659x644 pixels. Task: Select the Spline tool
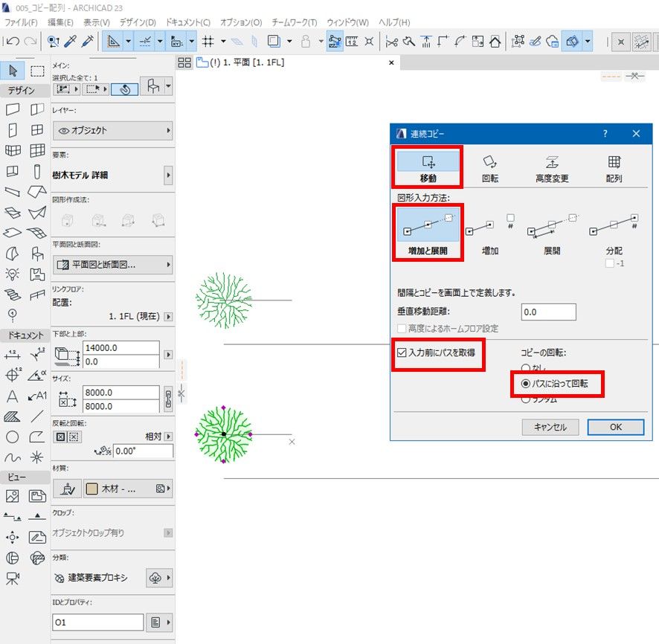13,457
